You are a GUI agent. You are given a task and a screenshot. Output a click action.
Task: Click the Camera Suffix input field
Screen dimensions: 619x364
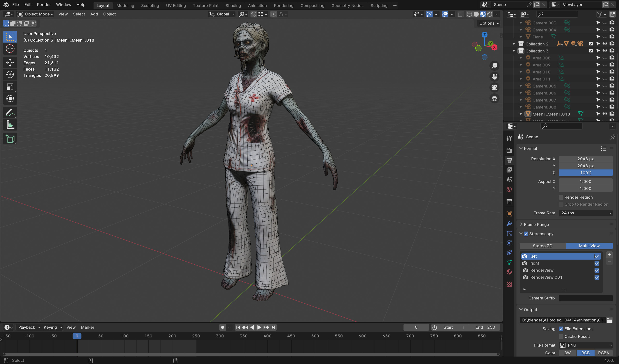(x=586, y=298)
